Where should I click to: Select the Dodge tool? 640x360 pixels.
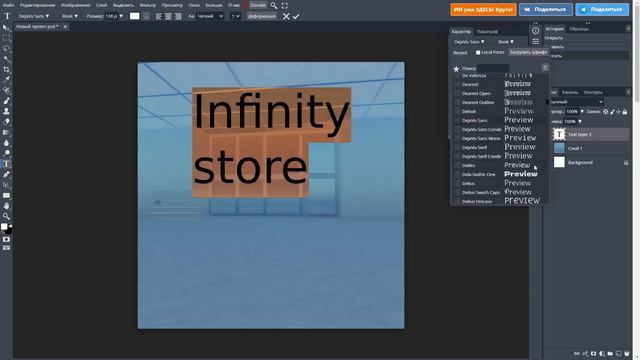pyautogui.click(x=6, y=153)
